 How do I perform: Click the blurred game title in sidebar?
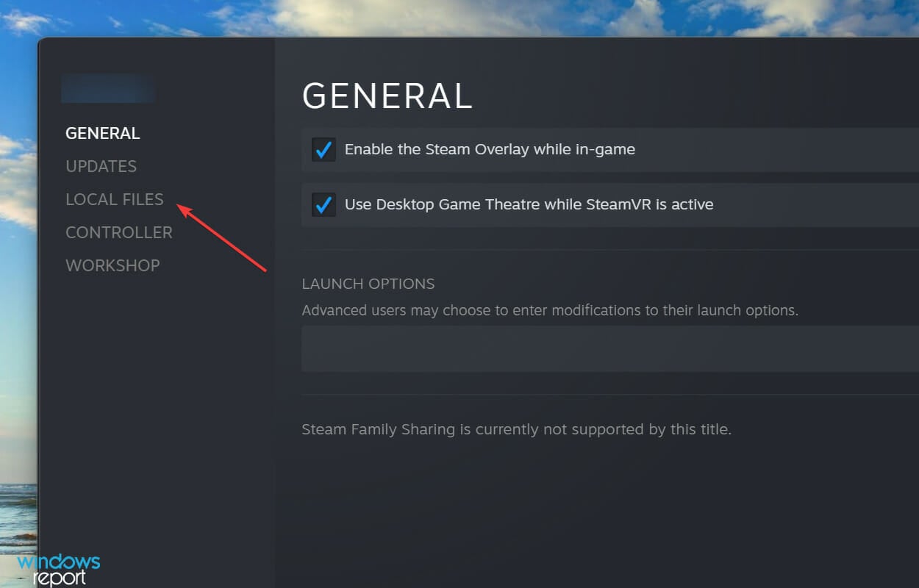pos(108,89)
